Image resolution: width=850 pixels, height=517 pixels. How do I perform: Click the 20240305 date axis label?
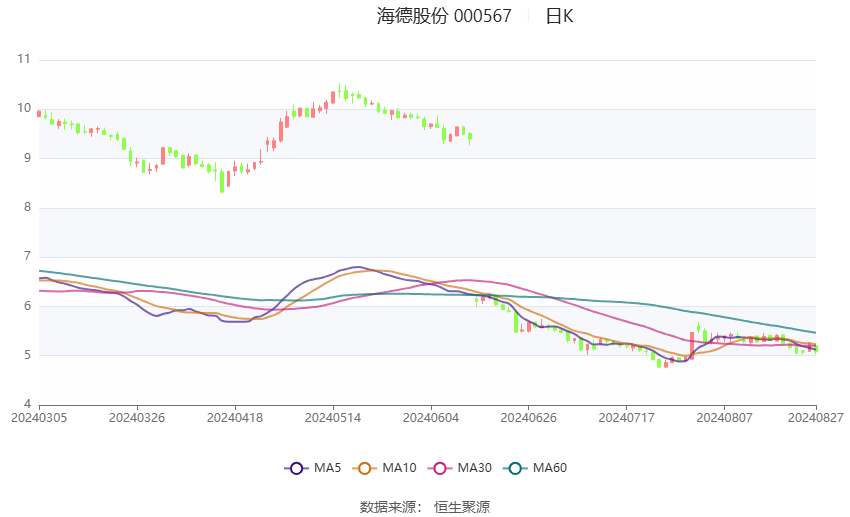click(x=39, y=418)
